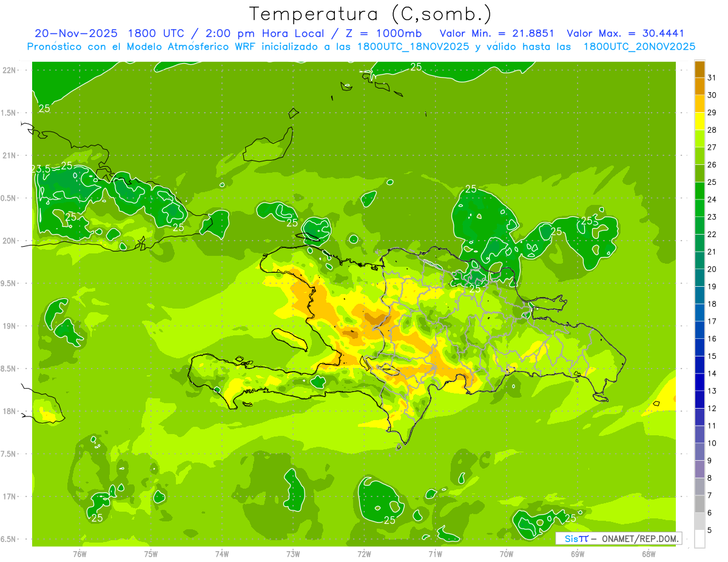Pick the blue legend swatch between 15 and 16
The height and width of the screenshot is (562, 728).
point(699,347)
